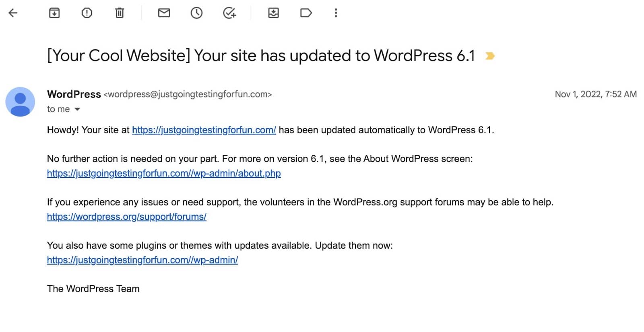The image size is (644, 332).
Task: Open the justgoingtestingforfun.com homepage link
Action: [204, 130]
